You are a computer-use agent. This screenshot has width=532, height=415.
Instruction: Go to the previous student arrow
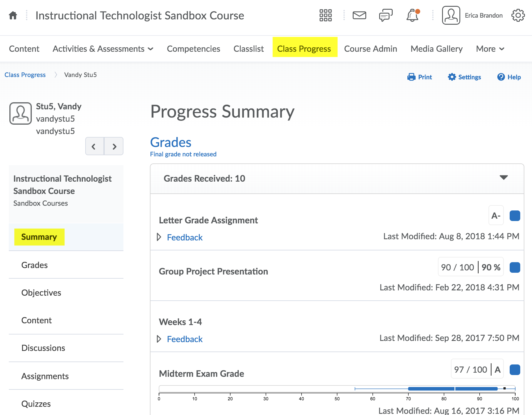pos(94,146)
